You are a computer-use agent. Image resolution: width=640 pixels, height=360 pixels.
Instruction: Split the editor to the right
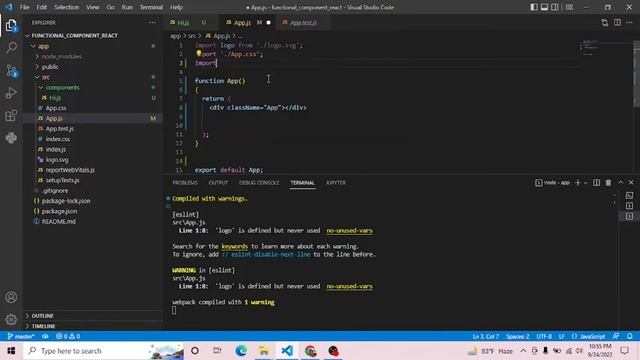617,23
